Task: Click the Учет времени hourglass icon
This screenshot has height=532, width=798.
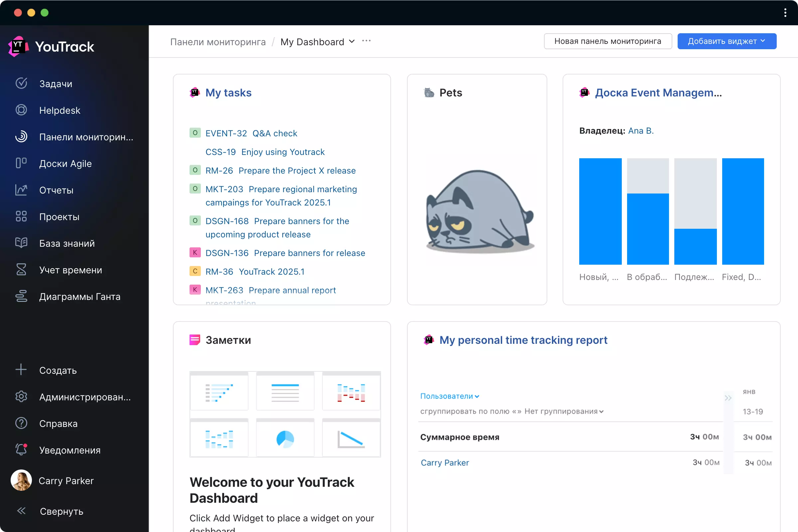Action: tap(21, 270)
